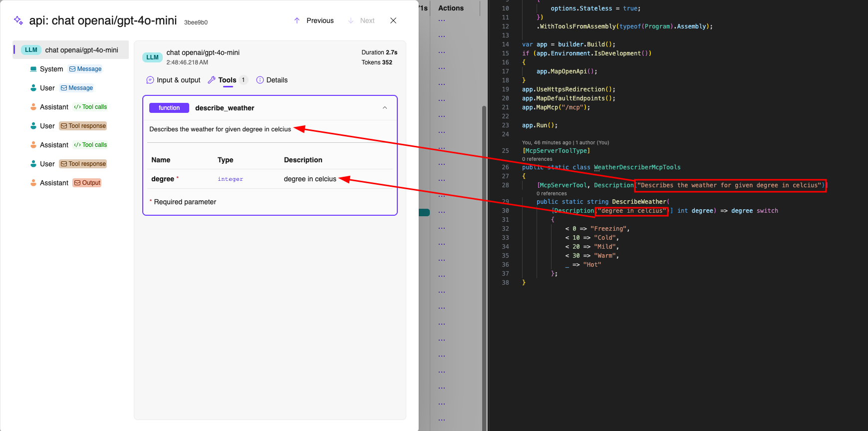Click the Next span button
Image resolution: width=868 pixels, height=431 pixels.
pyautogui.click(x=361, y=20)
